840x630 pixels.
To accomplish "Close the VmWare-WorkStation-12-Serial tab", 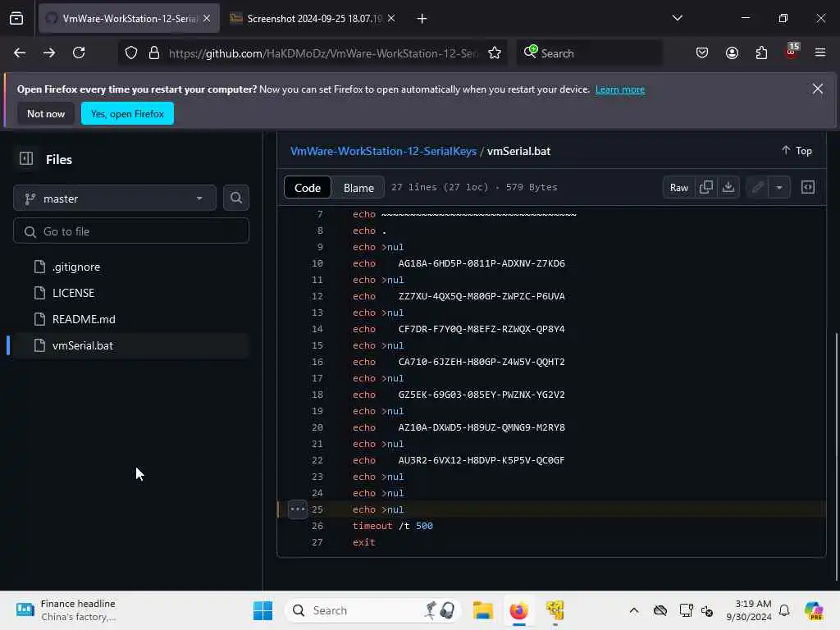I will [x=207, y=19].
